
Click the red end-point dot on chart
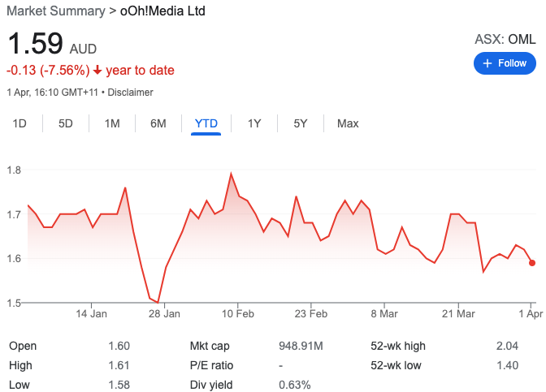click(x=532, y=262)
